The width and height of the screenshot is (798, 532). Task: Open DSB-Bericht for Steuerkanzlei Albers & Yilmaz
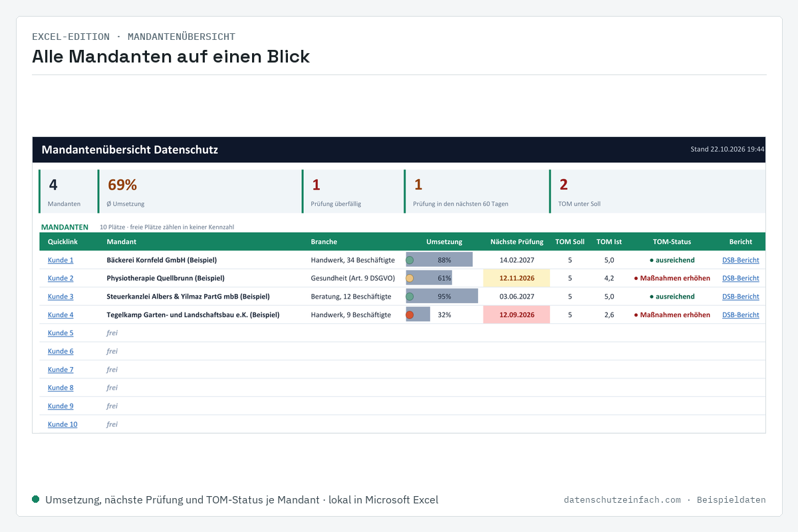[740, 297]
